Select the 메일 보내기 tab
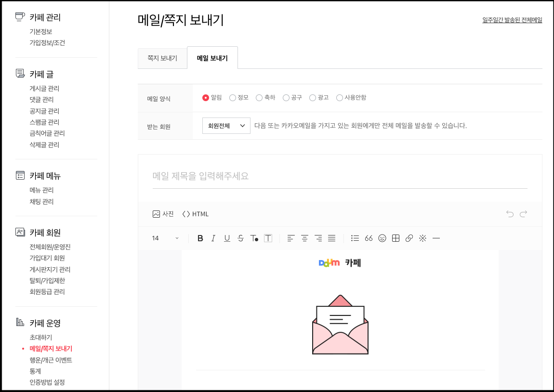 (212, 58)
